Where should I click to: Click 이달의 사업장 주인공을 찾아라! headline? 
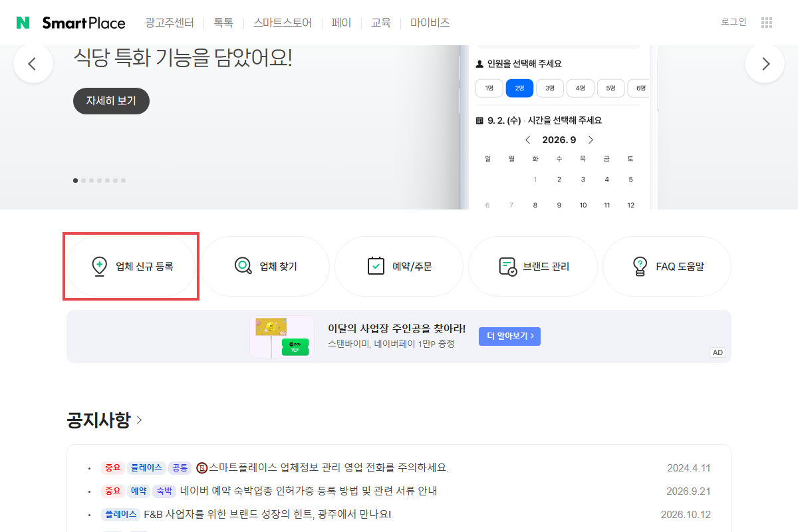397,329
